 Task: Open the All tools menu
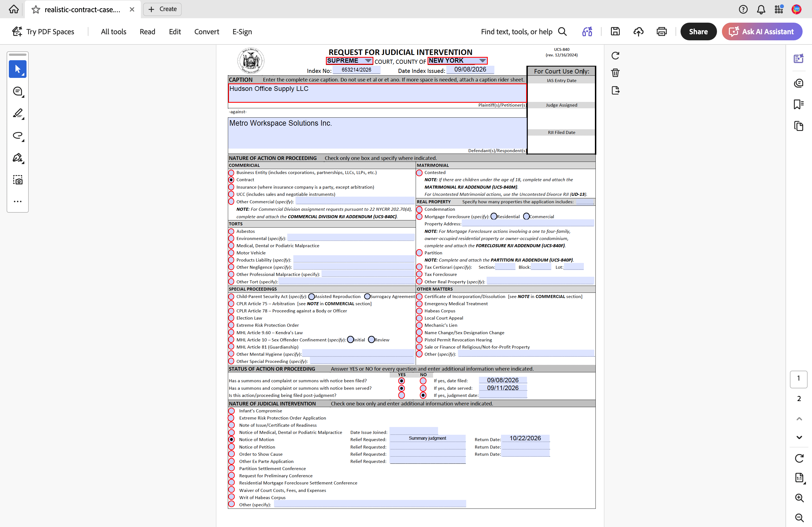pyautogui.click(x=114, y=32)
